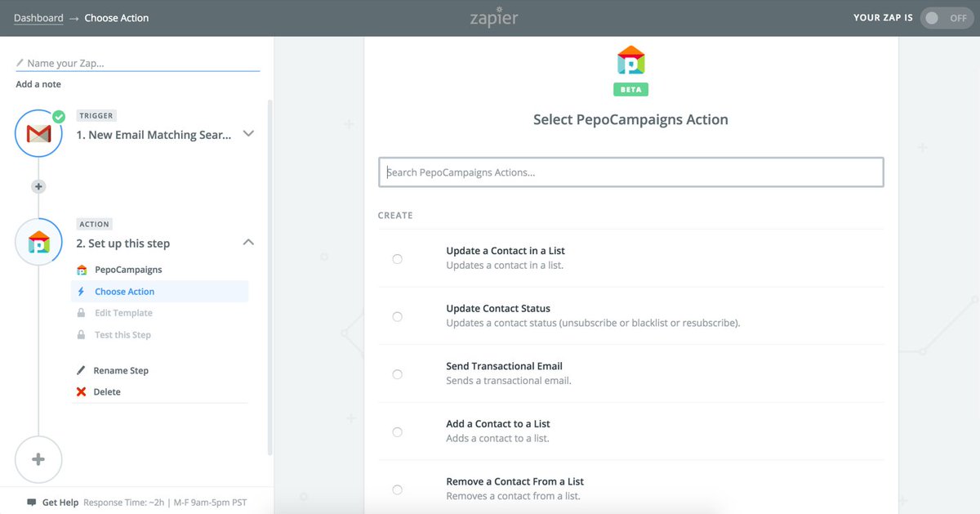Viewport: 980px width, 514px height.
Task: Click the PepoCampaigns action step icon
Action: coord(38,242)
